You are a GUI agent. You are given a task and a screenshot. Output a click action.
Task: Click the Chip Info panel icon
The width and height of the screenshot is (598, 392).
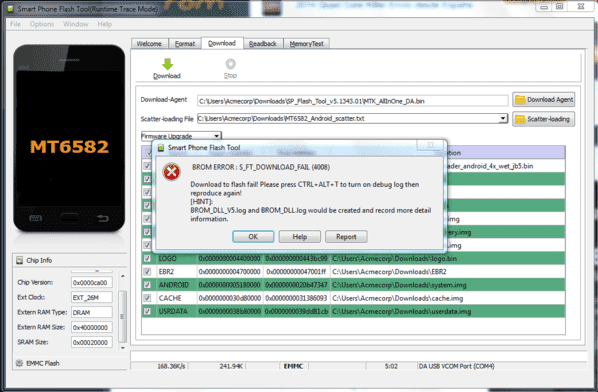pos(20,260)
